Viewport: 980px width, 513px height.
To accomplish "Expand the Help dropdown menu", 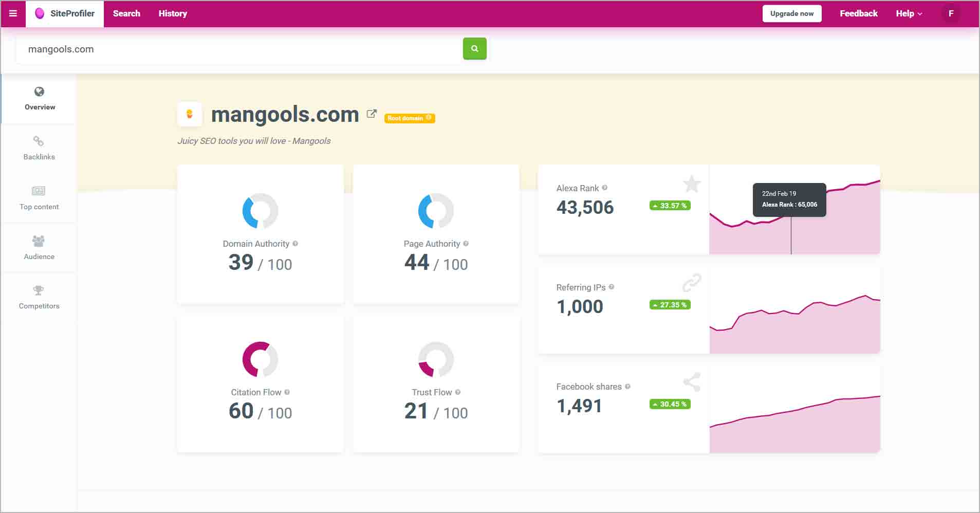I will (x=909, y=13).
